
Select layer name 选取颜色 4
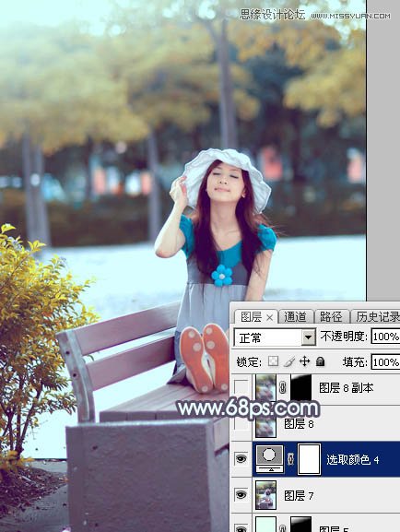coord(352,460)
